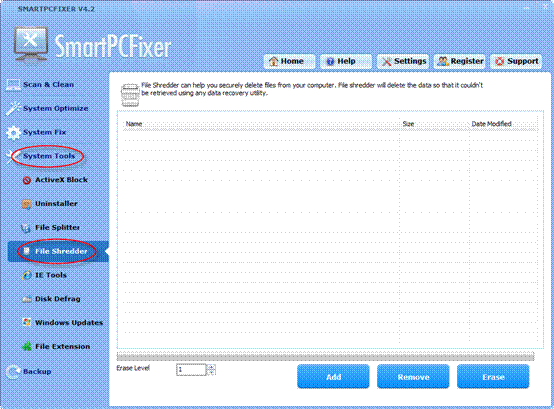
Task: Open the Disk Defrag icon
Action: click(26, 299)
